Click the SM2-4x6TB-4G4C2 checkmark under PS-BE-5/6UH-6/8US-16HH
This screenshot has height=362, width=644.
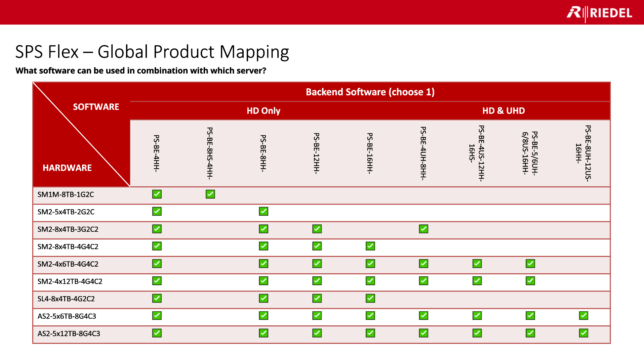pyautogui.click(x=530, y=264)
